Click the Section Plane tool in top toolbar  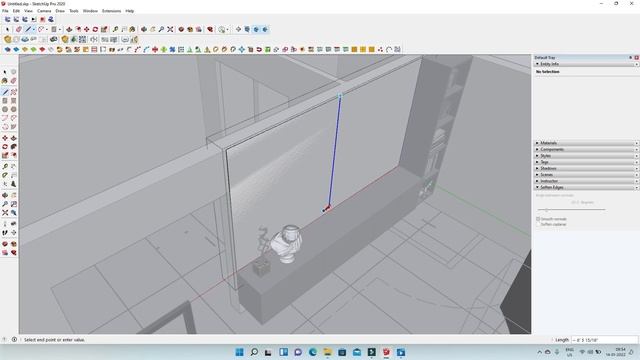pos(238,29)
